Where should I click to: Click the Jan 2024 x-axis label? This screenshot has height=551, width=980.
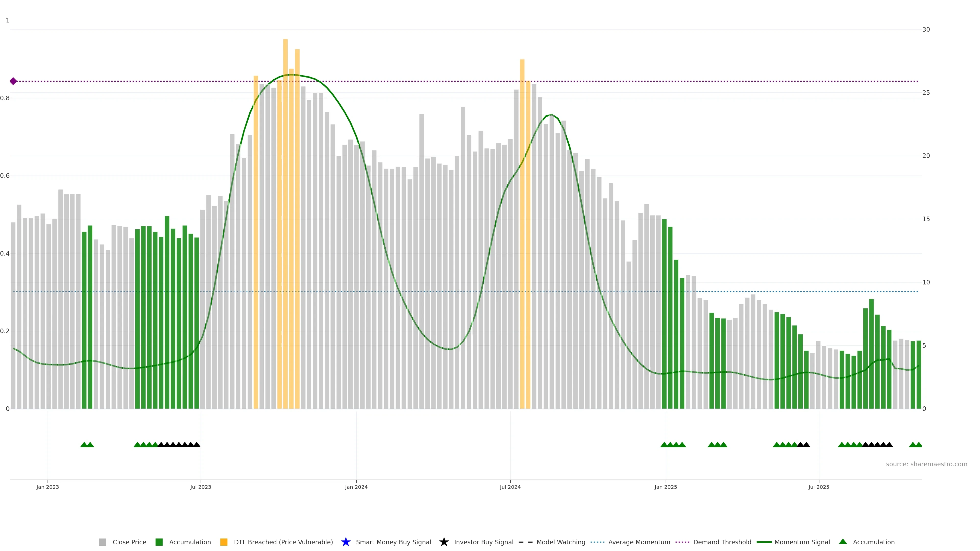coord(356,487)
